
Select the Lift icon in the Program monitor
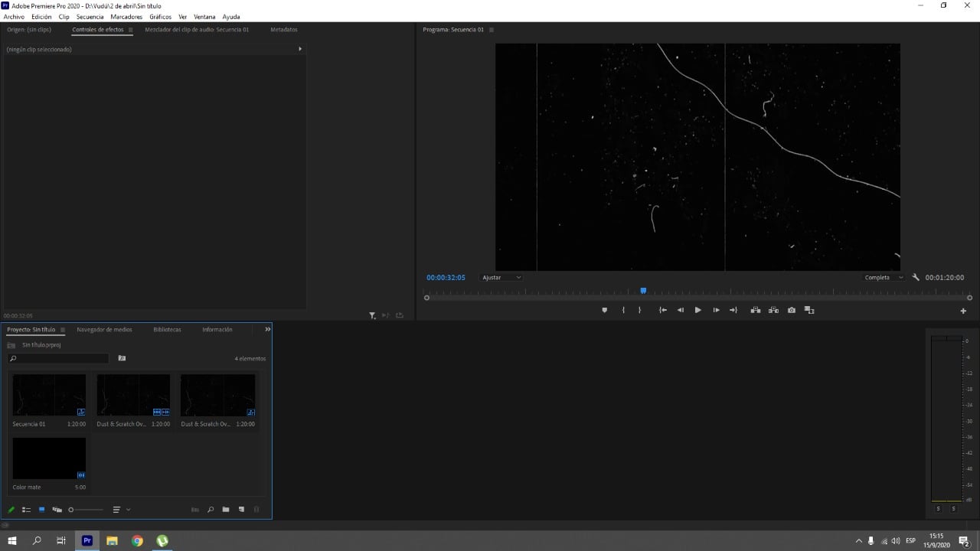pyautogui.click(x=755, y=310)
